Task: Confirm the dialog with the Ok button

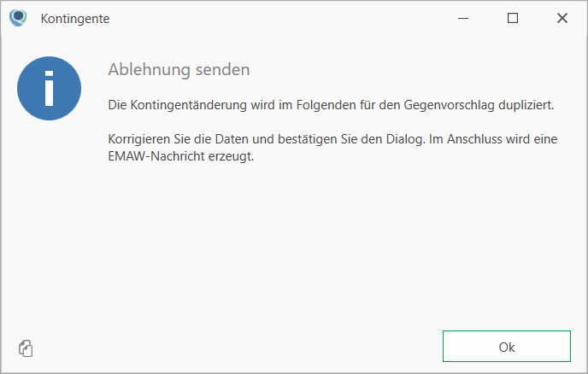Action: tap(506, 347)
